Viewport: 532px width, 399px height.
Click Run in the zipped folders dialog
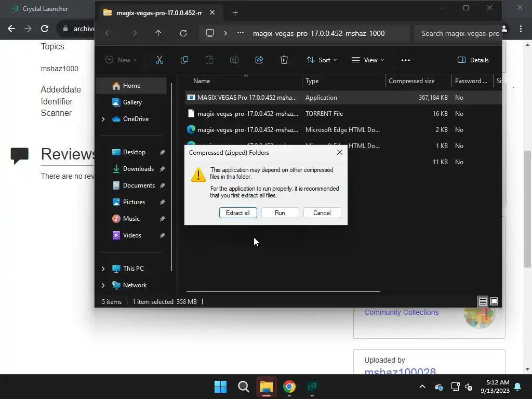[280, 212]
